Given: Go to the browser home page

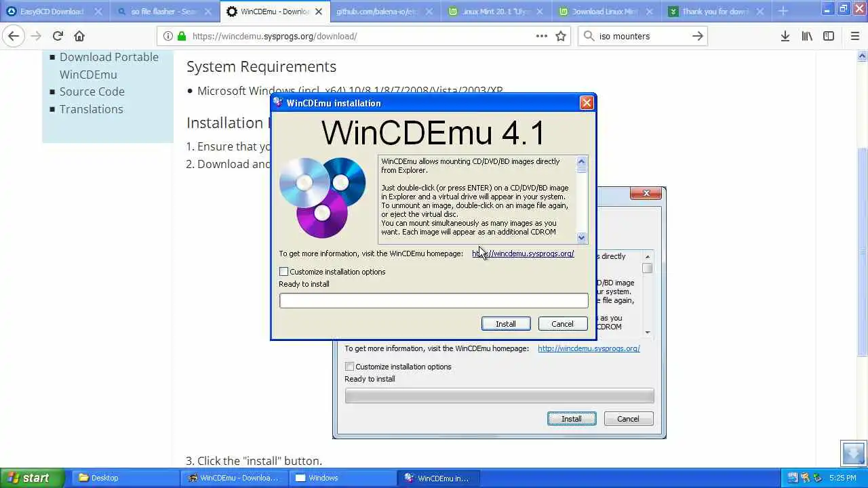Looking at the screenshot, I should tap(79, 36).
